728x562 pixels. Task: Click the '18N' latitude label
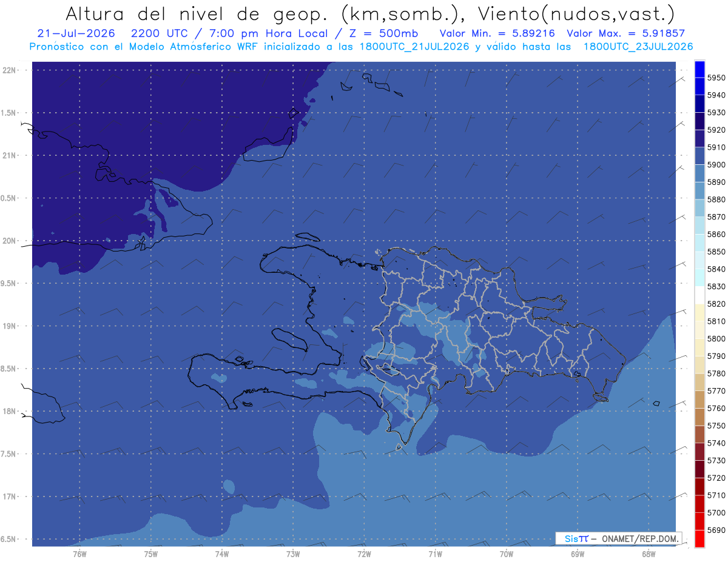[x=10, y=412]
